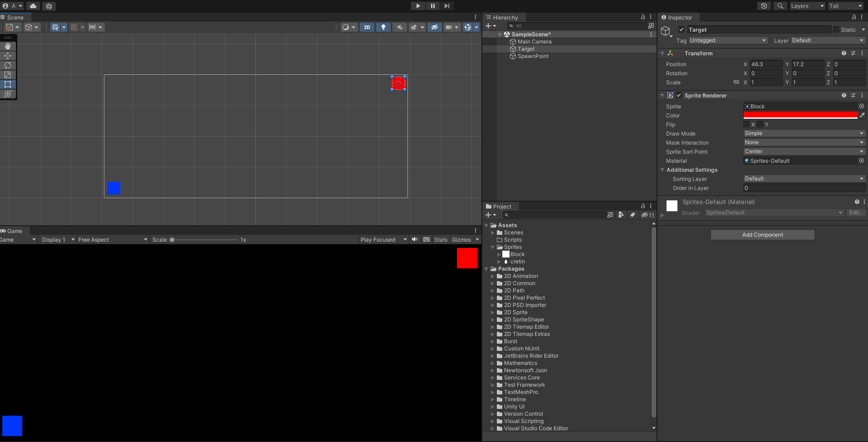Enable the Static checkbox
Screen dimensions: 868x442
coord(836,30)
